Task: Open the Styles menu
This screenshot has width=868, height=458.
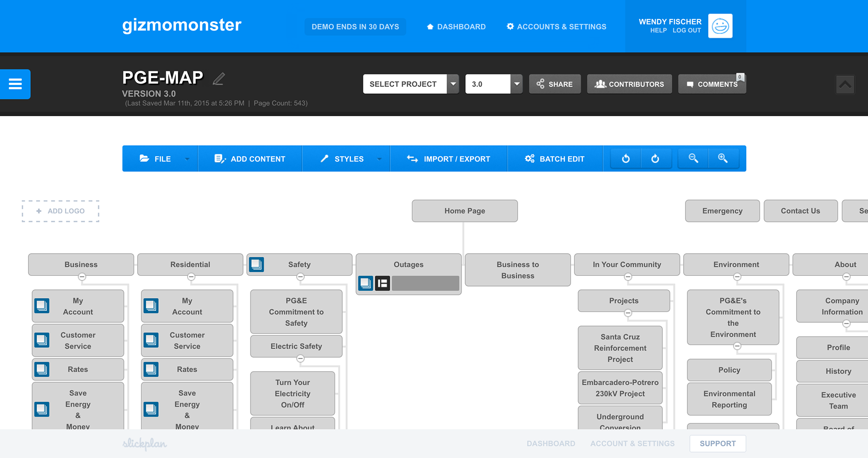Action: [x=346, y=159]
